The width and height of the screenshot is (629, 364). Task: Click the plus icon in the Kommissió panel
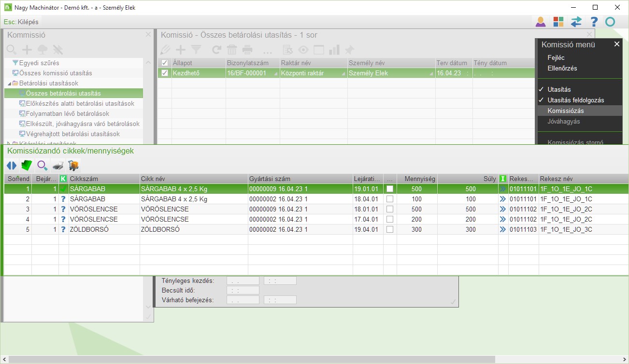(x=27, y=49)
